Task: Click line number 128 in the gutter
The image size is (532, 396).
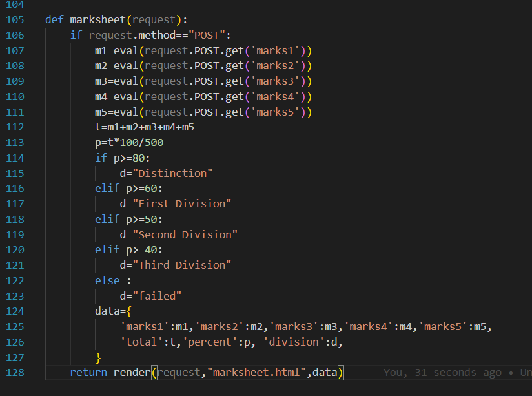Action: pyautogui.click(x=15, y=373)
